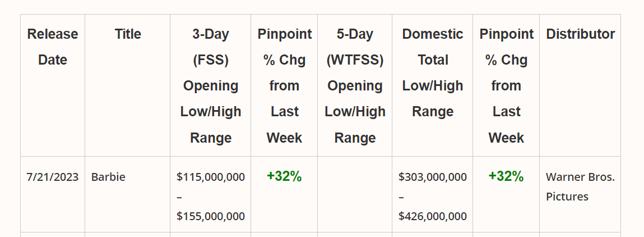Click the Pinpoint % Chg header beside Distributor
This screenshot has width=644, height=237.
(x=506, y=85)
